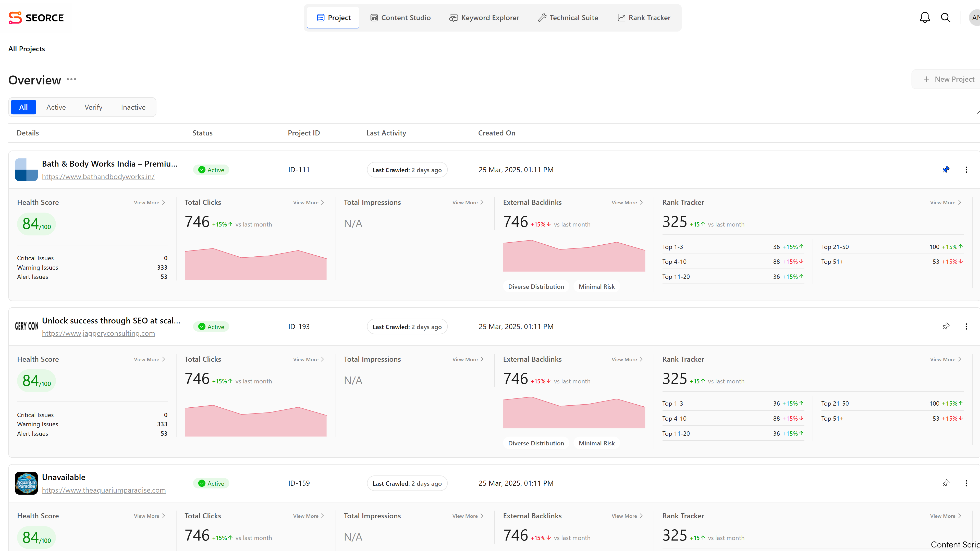Pin the Jaggery Consulting project
The height and width of the screenshot is (551, 980).
(x=946, y=326)
